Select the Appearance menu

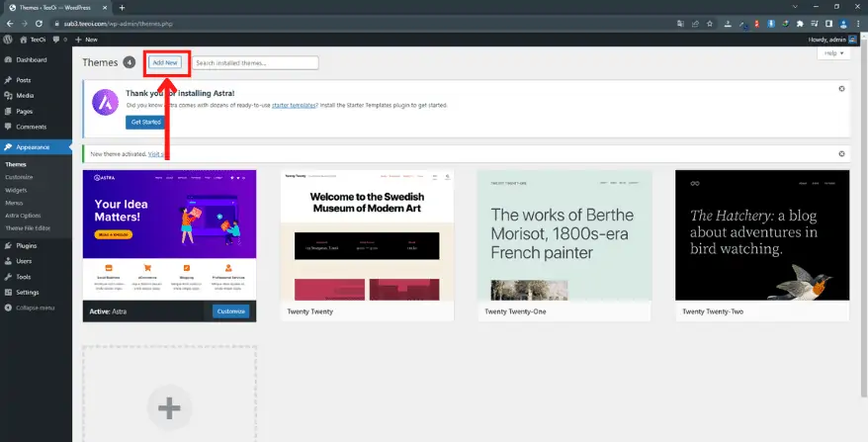pyautogui.click(x=36, y=147)
